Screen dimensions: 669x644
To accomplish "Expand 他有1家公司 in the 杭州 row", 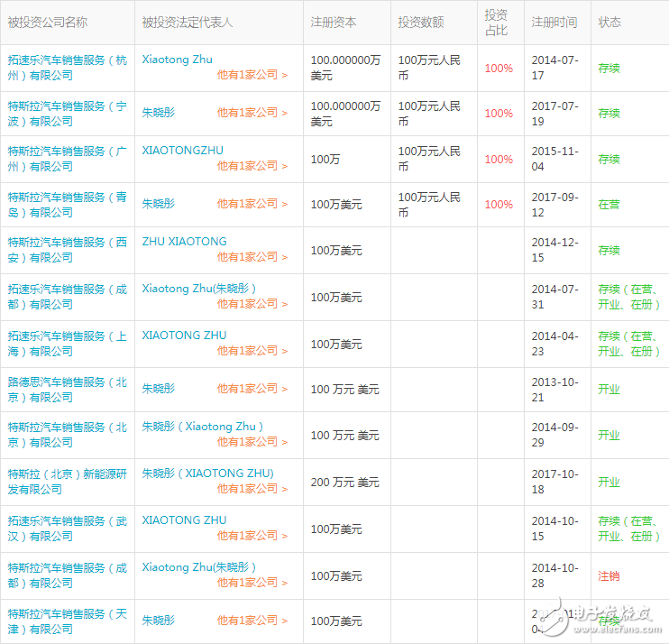I will coord(252,75).
